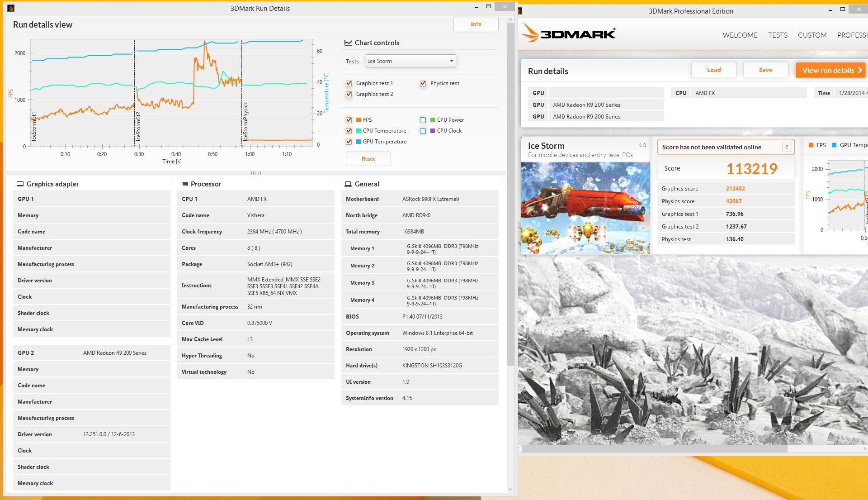Click the Score has not been validated online message
Screen dimensions: 868x500
pyautogui.click(x=712, y=147)
